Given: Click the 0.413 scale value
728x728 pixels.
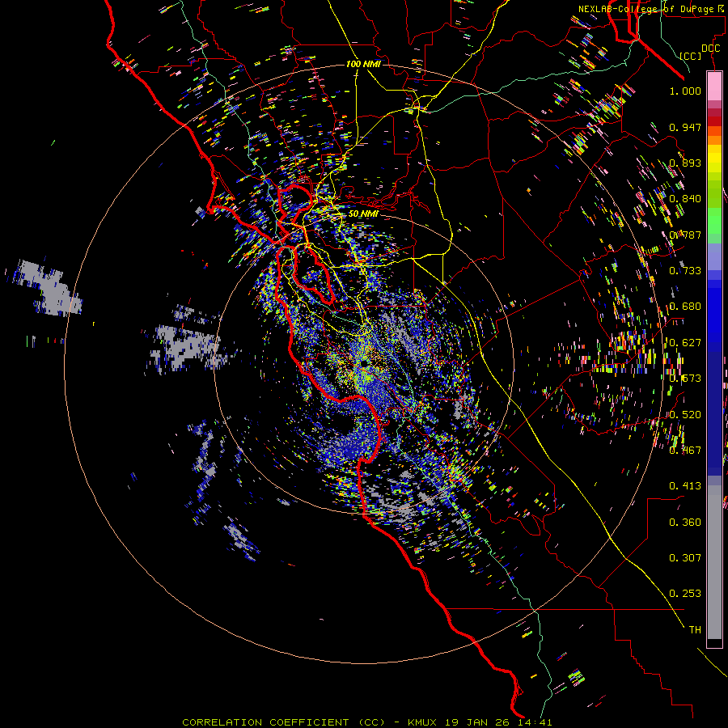Looking at the screenshot, I should (685, 486).
